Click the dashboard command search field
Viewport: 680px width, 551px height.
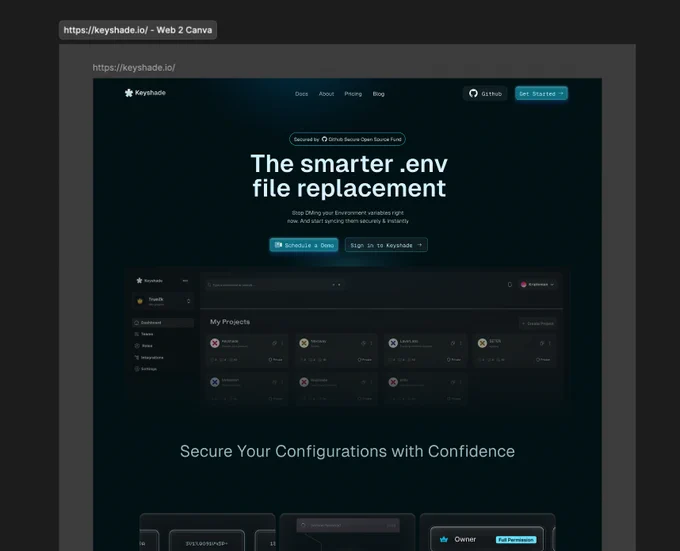[275, 285]
